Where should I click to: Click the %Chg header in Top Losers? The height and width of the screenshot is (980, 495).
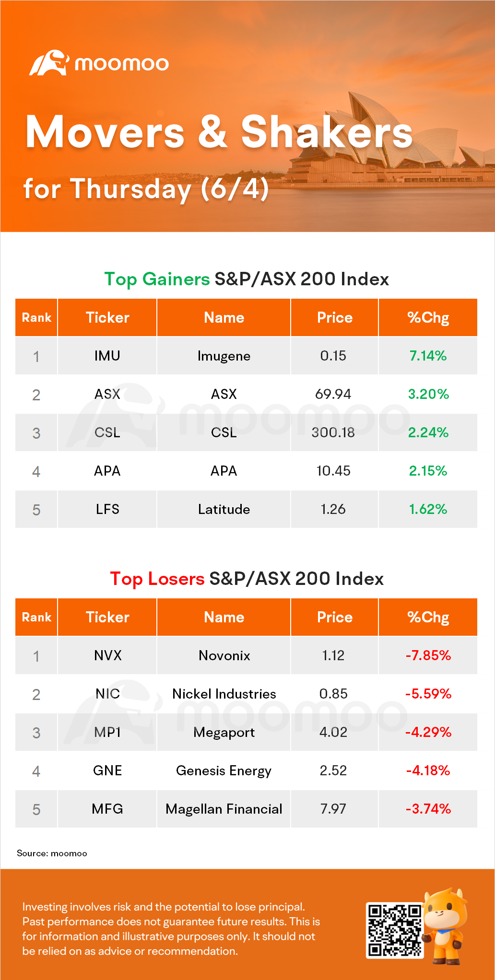[428, 617]
